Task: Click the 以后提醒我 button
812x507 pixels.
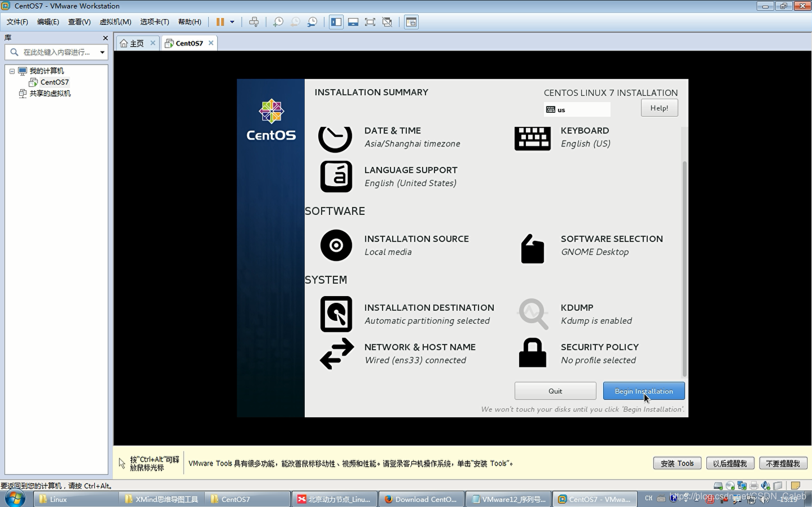Action: [x=730, y=463]
